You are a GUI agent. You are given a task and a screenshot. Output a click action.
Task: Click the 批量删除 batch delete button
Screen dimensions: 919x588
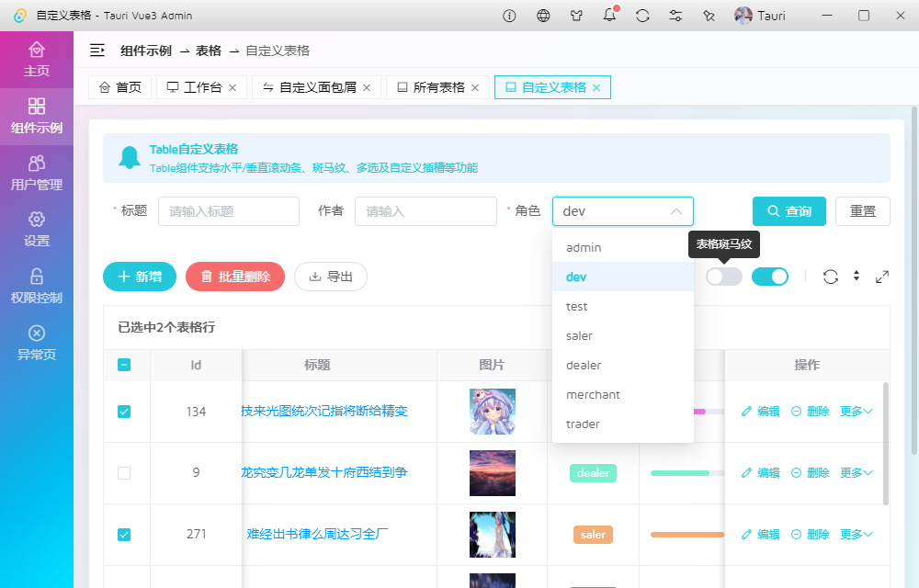[235, 276]
